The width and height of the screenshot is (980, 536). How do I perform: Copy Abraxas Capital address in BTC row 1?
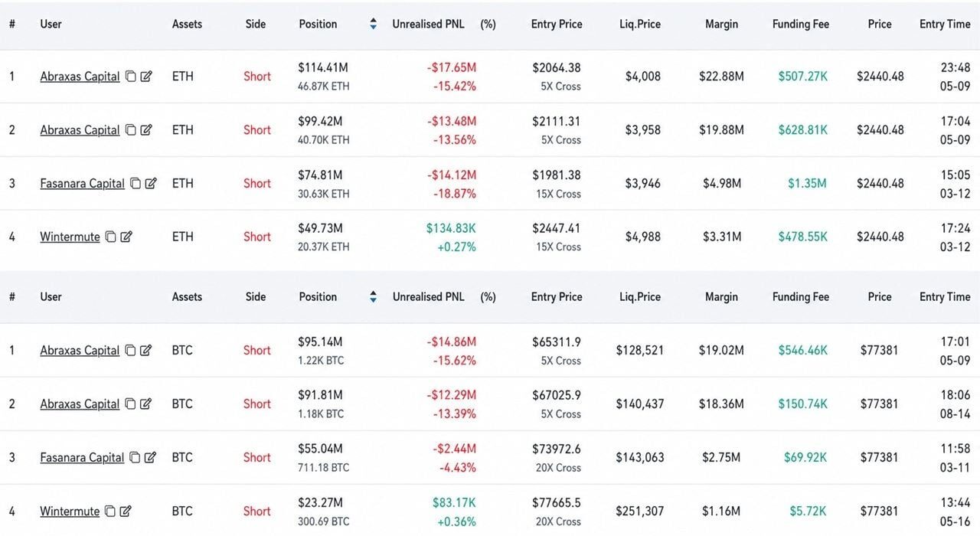point(131,351)
